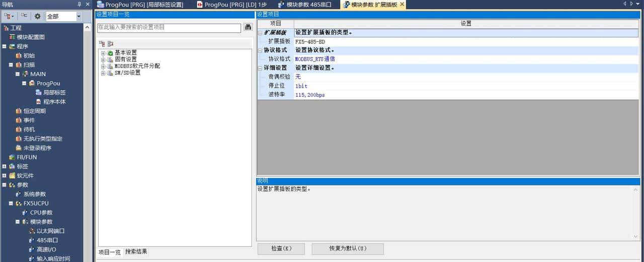Click the 输入响应时间 icon in navigation
This screenshot has width=644, height=262.
(32, 258)
